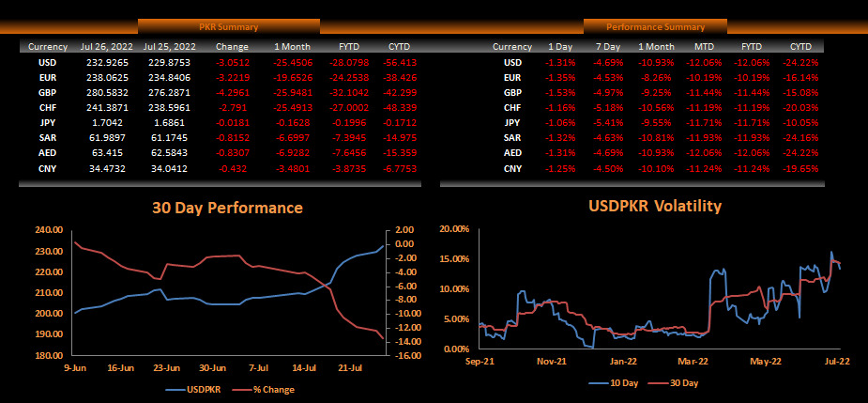Click the Change column header in PKR Summary
Screen dimensions: 868x403
coord(232,46)
